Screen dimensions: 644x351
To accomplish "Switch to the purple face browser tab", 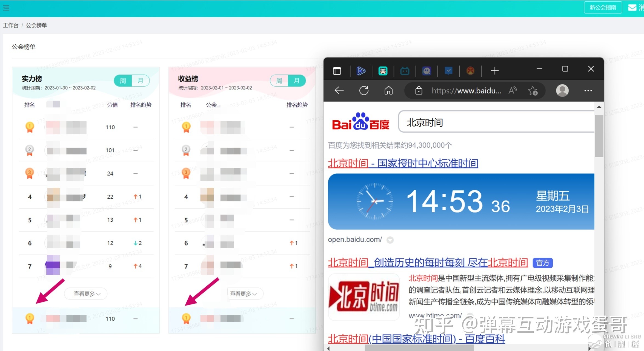I will pyautogui.click(x=427, y=71).
